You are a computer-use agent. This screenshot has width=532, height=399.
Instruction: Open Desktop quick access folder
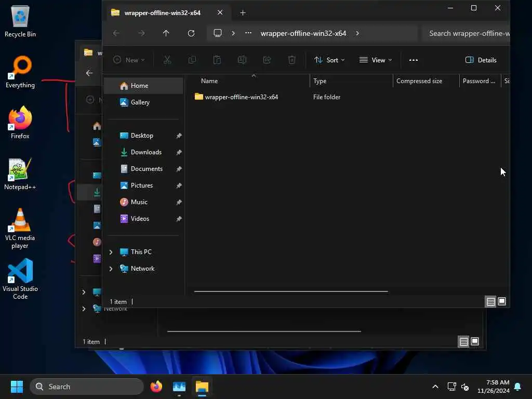click(143, 136)
